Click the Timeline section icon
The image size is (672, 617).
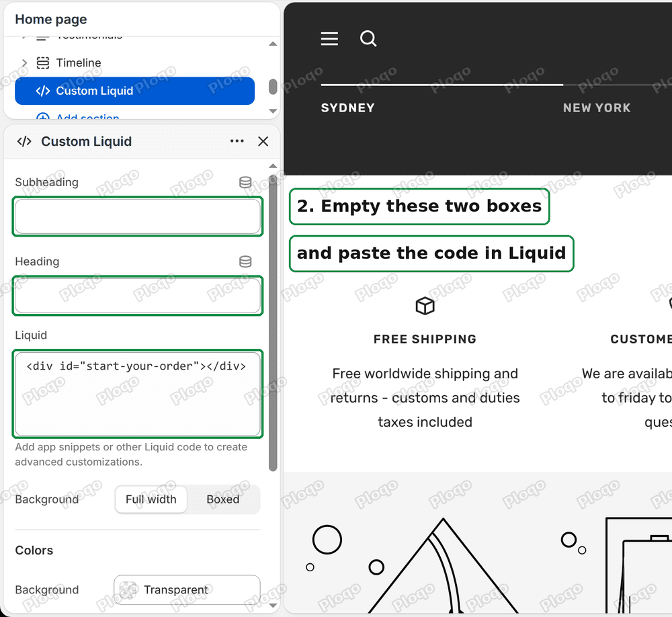click(x=42, y=63)
